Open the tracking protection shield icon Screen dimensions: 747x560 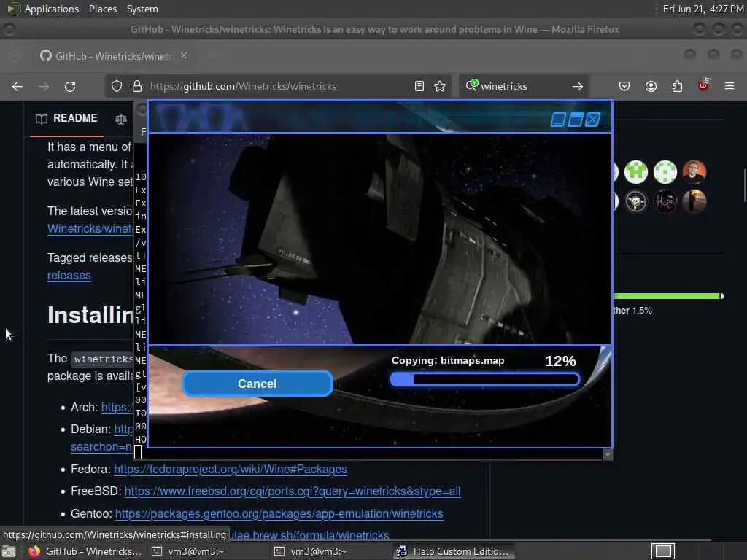pos(116,86)
